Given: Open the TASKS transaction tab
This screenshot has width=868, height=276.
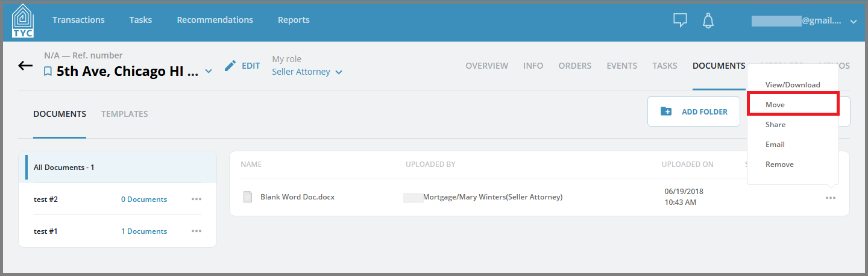Looking at the screenshot, I should (x=665, y=66).
